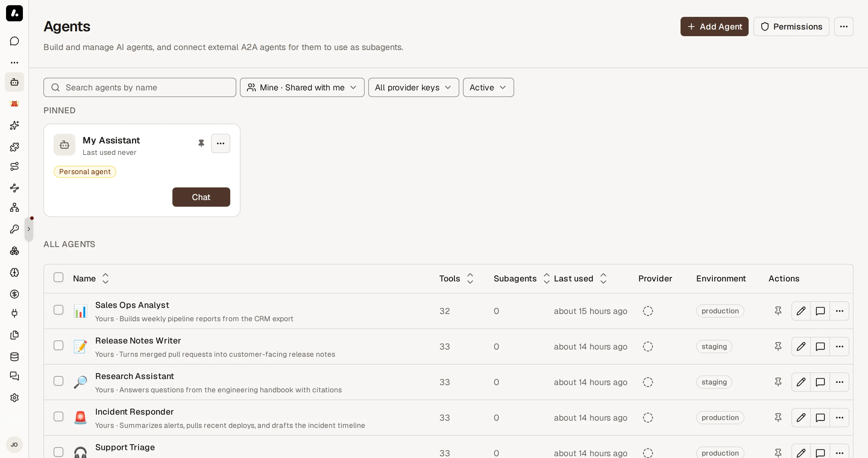The image size is (868, 458).
Task: Open the dollar sign billing icon
Action: [14, 294]
